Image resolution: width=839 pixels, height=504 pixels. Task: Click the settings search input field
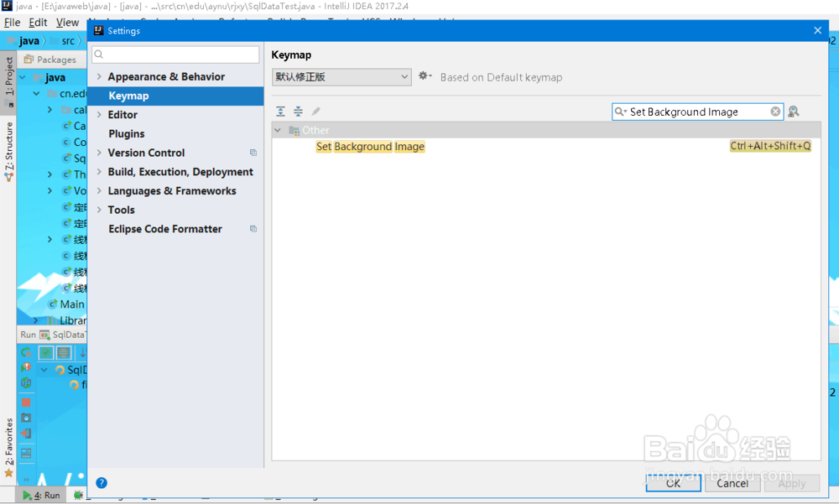click(175, 54)
